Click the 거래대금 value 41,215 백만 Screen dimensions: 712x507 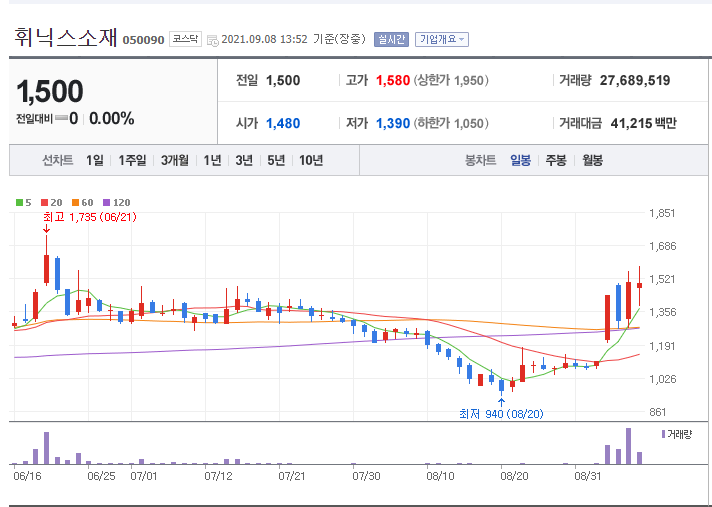[643, 123]
